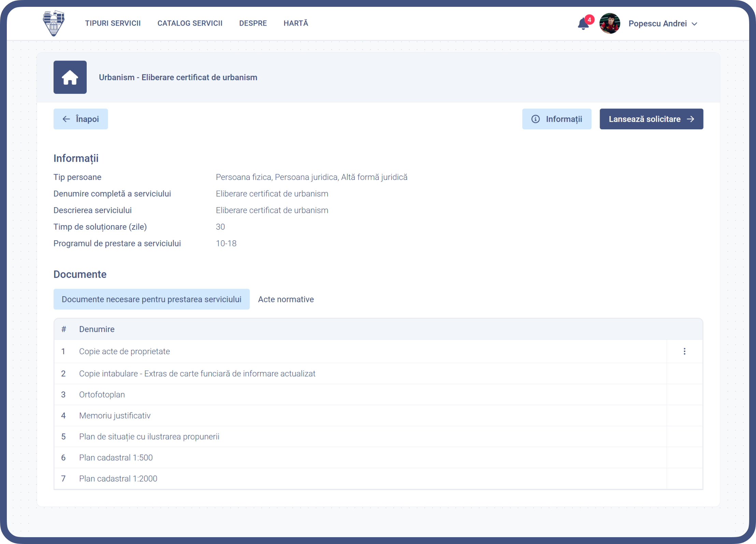This screenshot has width=756, height=544.
Task: Go back with the Înapoi button
Action: click(81, 119)
